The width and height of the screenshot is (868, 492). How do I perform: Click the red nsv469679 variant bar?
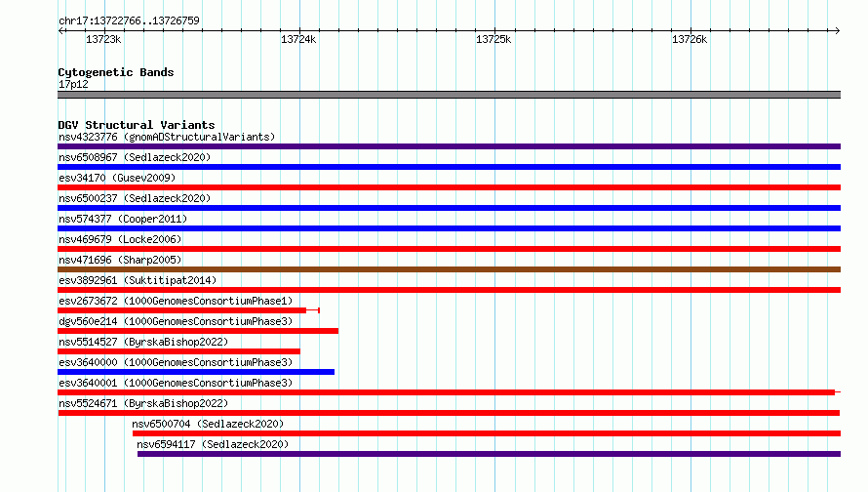point(449,249)
